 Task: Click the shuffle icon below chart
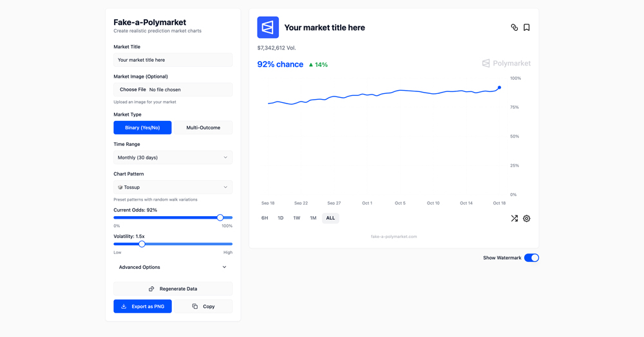[514, 219]
